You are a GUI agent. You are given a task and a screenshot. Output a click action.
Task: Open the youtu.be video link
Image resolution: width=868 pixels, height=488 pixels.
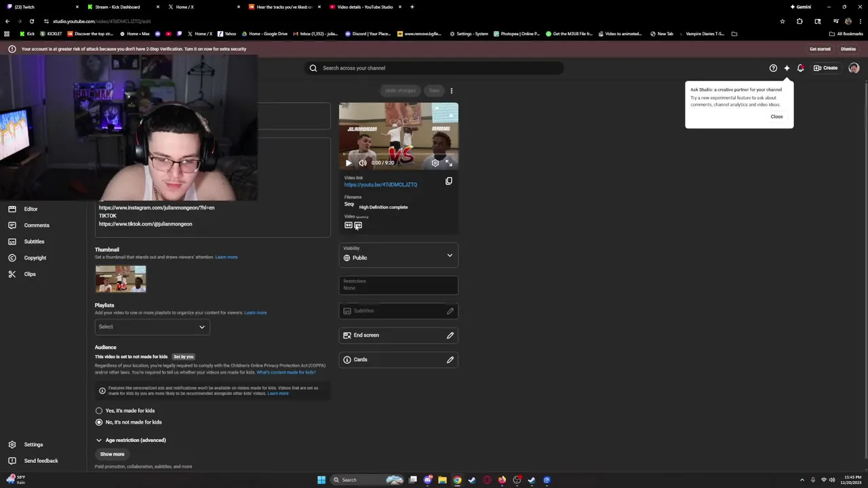(x=380, y=184)
